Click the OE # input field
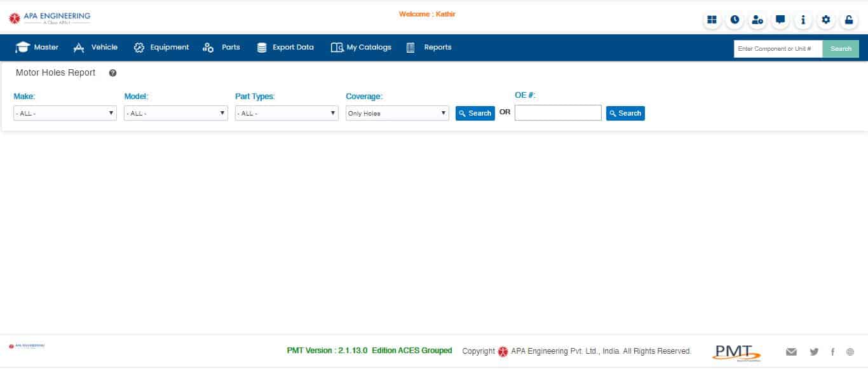The width and height of the screenshot is (868, 369). point(557,113)
